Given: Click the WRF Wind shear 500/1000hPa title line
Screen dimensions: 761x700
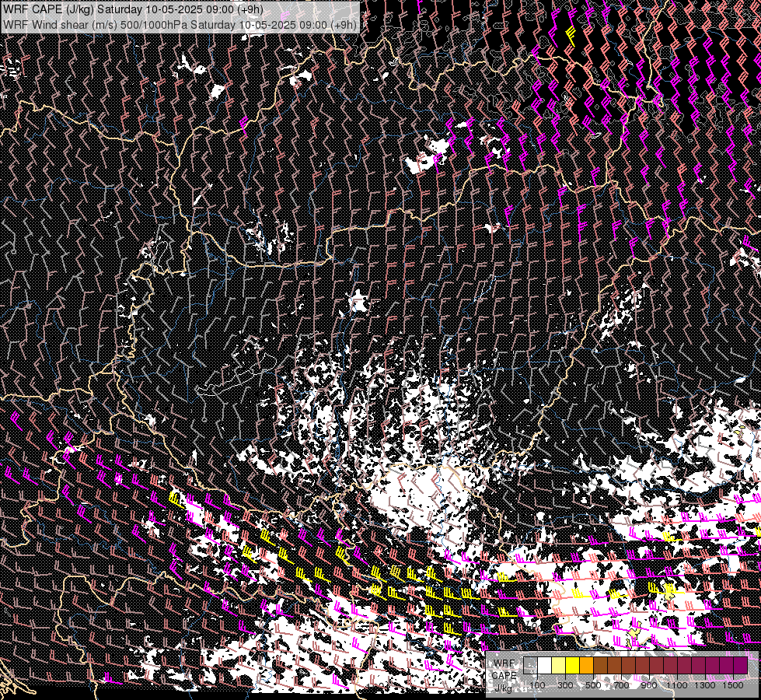Looking at the screenshot, I should coord(180,25).
